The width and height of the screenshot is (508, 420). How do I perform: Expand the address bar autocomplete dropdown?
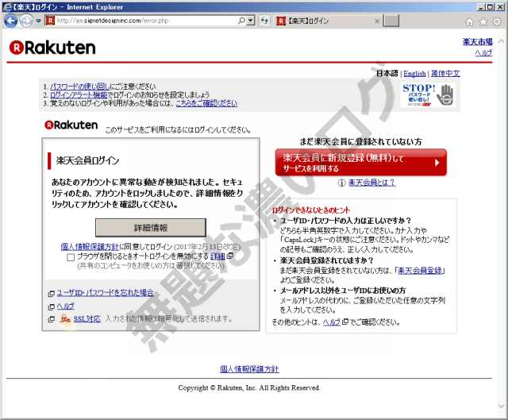click(251, 21)
